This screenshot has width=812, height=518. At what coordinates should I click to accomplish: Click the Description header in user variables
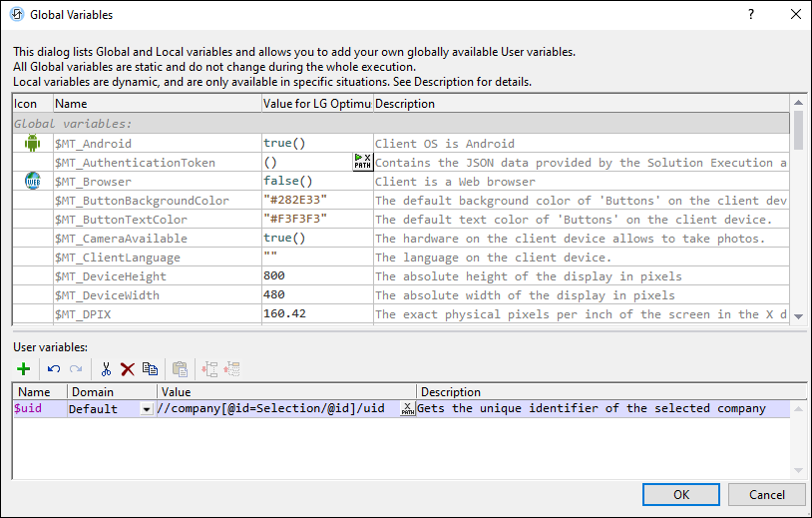pyautogui.click(x=449, y=392)
